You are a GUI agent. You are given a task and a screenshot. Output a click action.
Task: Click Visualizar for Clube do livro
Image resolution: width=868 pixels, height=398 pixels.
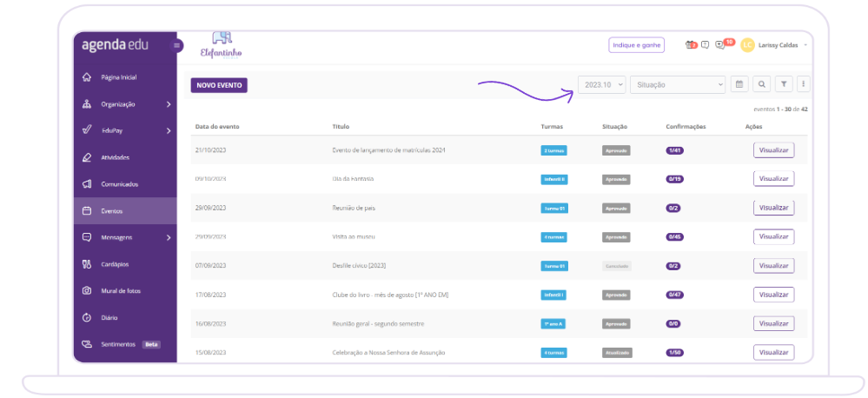[773, 295]
